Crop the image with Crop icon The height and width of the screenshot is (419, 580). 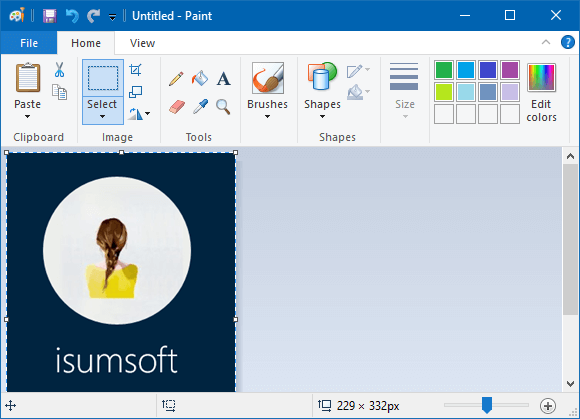(x=135, y=70)
